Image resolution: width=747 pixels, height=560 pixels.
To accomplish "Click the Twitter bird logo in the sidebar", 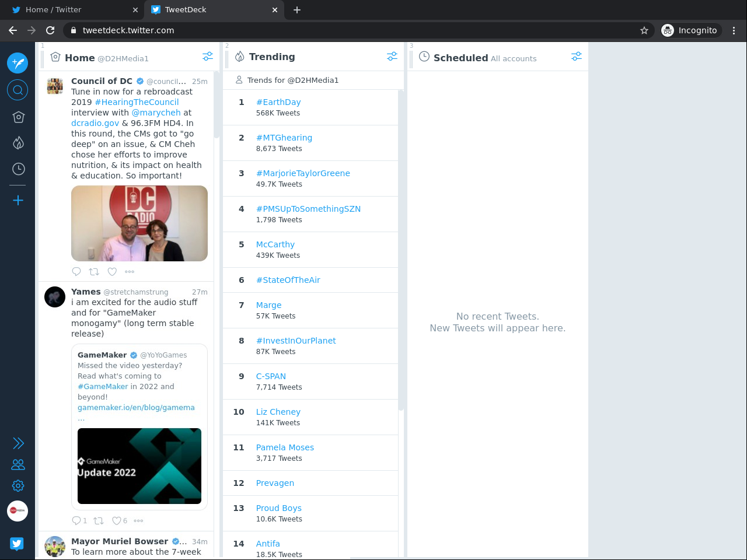I will 17,544.
